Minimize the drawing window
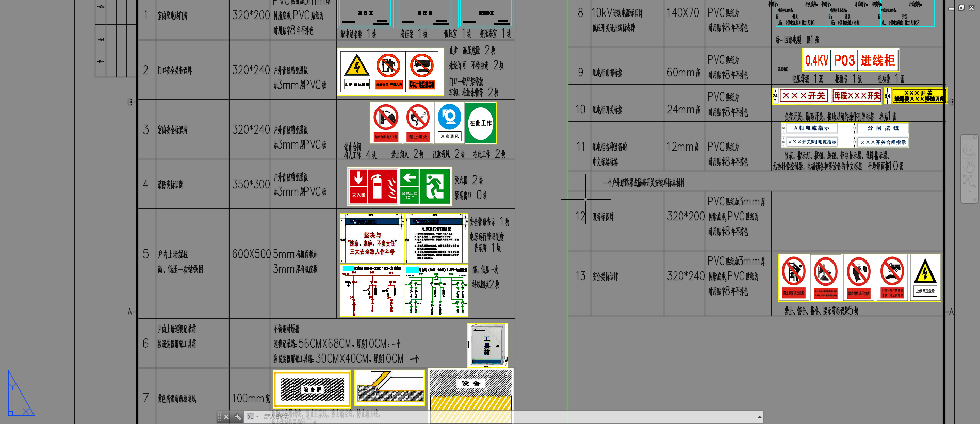The width and height of the screenshot is (980, 424). [951, 8]
